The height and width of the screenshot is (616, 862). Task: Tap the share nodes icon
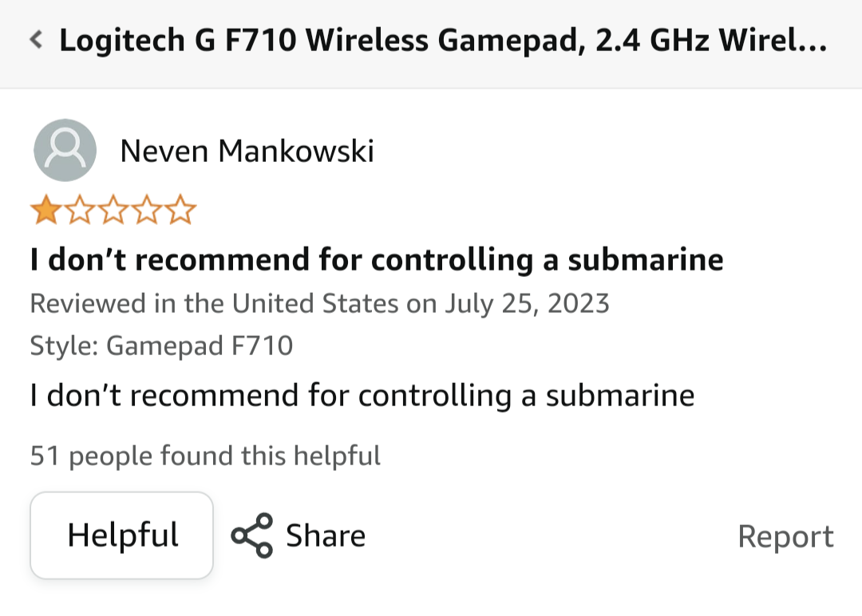[251, 535]
